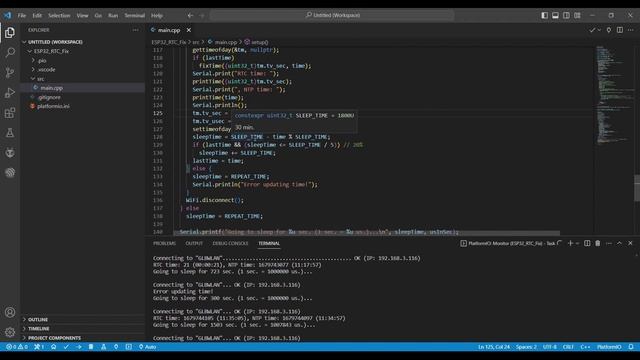
Task: Open platformio.ini in the Explorer
Action: pyautogui.click(x=53, y=106)
